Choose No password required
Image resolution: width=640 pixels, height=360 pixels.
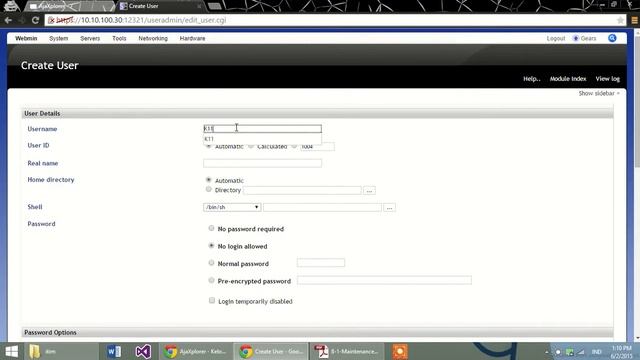[x=211, y=228]
